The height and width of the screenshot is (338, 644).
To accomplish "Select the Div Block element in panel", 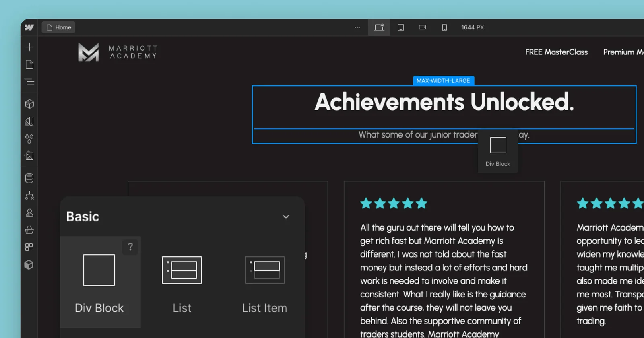I will (100, 282).
